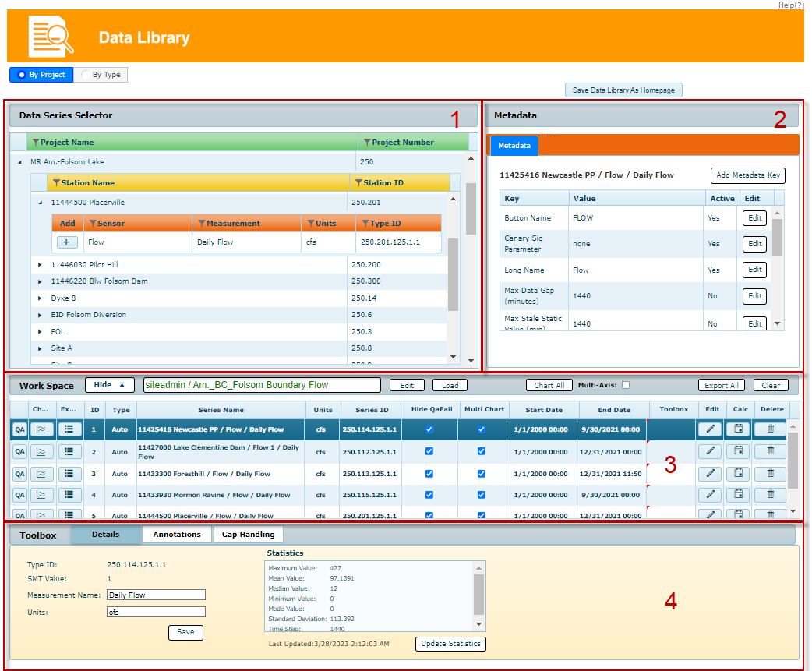812x671 pixels.
Task: Click export list icon for Lake Clementine row
Action: 69,451
